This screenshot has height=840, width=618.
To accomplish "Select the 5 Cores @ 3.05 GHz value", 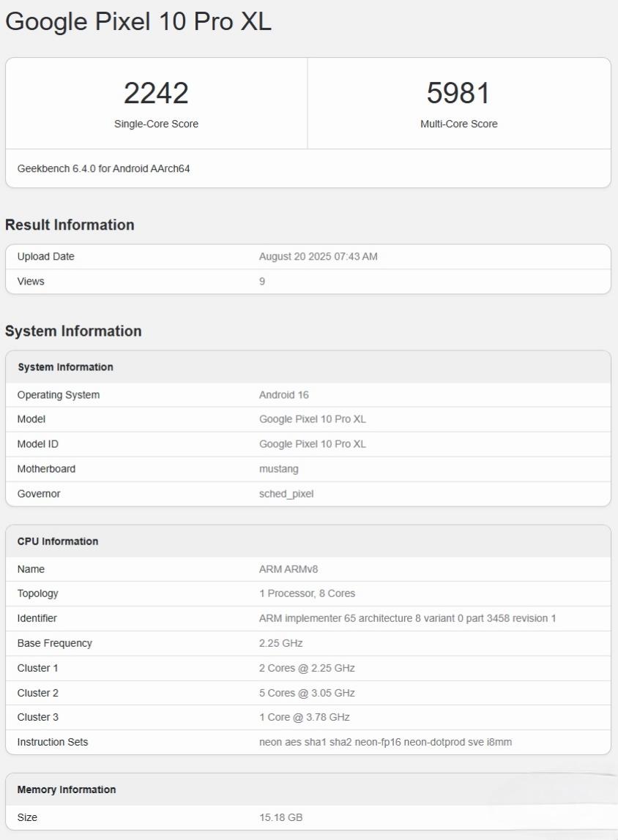I will coord(307,693).
